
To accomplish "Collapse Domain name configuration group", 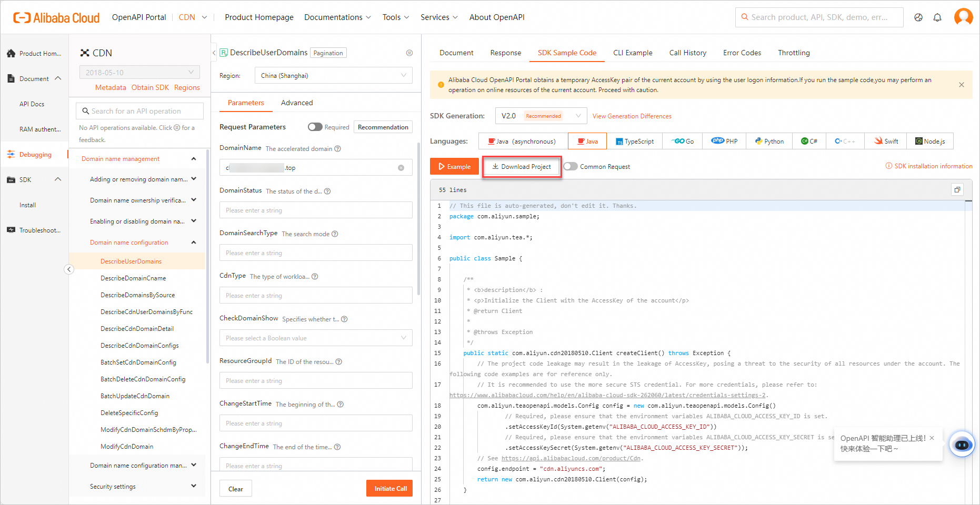I will (194, 243).
